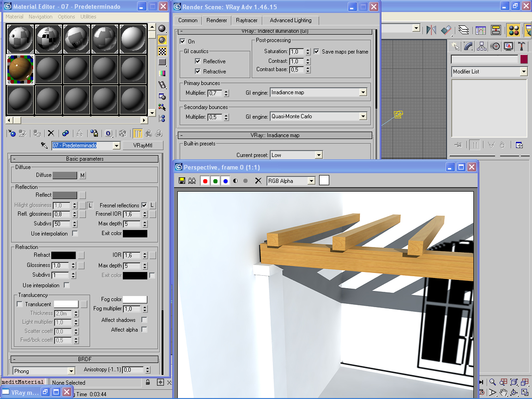Click Put to Library icon
Screen dimensions: 532x399
[94, 133]
